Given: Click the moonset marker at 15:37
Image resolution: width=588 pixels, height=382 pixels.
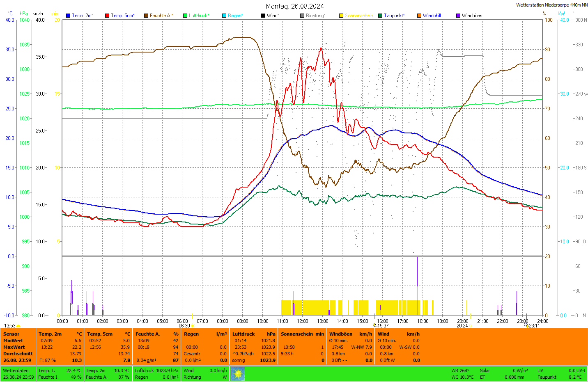Looking at the screenshot, I should 374,325.
